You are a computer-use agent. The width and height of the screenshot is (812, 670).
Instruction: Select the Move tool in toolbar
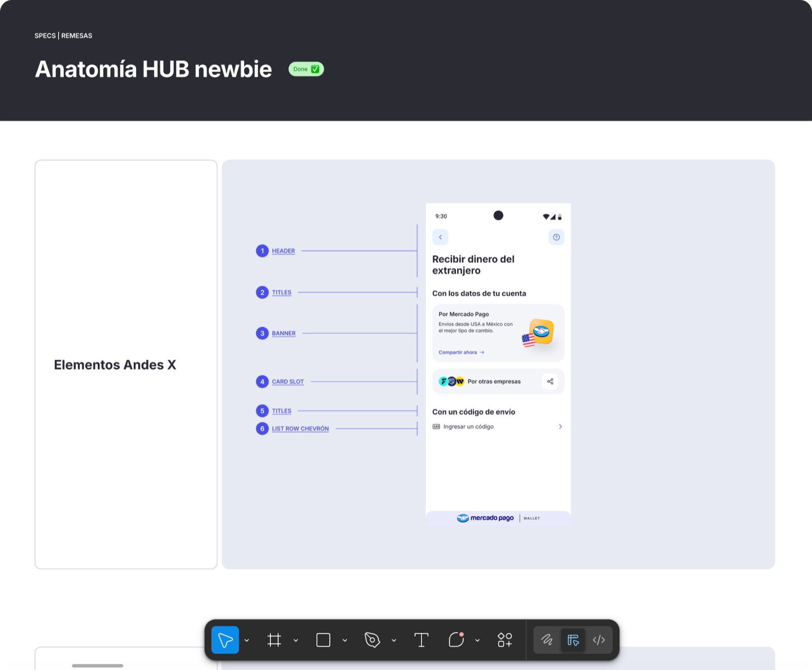(225, 640)
